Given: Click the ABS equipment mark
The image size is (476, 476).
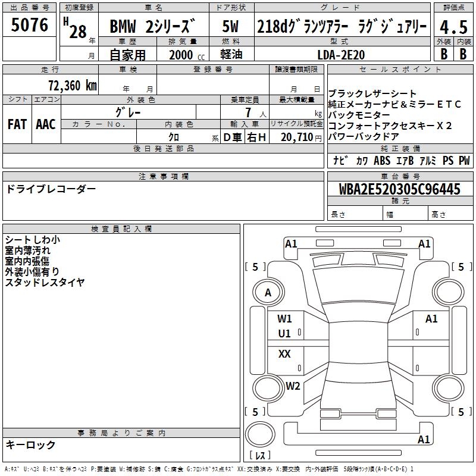Looking at the screenshot, I should point(382,160).
